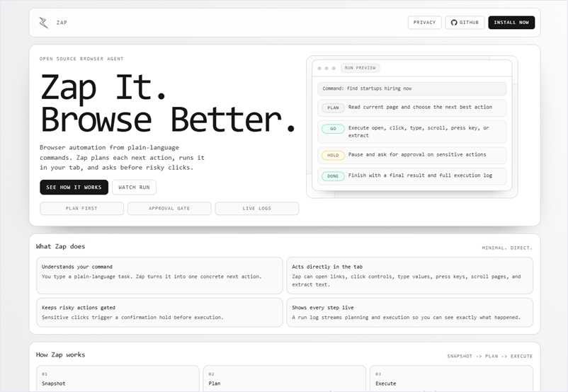Click the command field 'find startups hiring now'
The image size is (568, 392).
point(411,88)
